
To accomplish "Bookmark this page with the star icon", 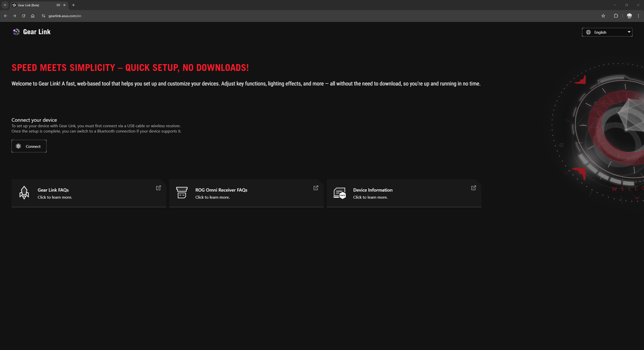I will point(603,16).
